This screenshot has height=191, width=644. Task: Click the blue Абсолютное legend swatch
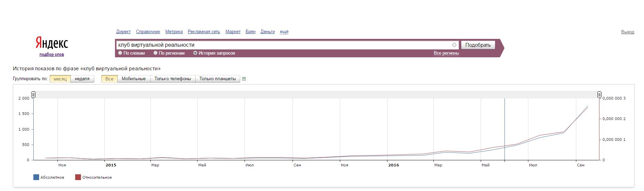click(x=36, y=177)
